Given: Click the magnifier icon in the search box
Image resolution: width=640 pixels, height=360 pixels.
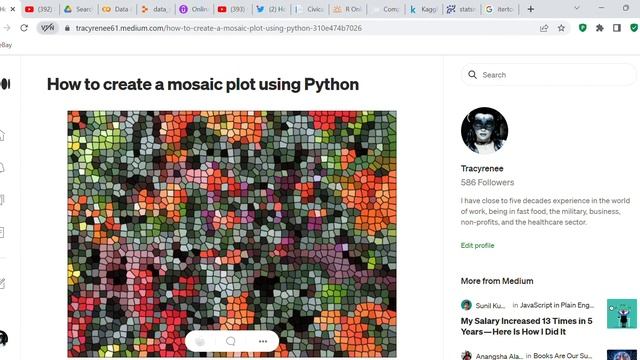Looking at the screenshot, I should click(472, 75).
